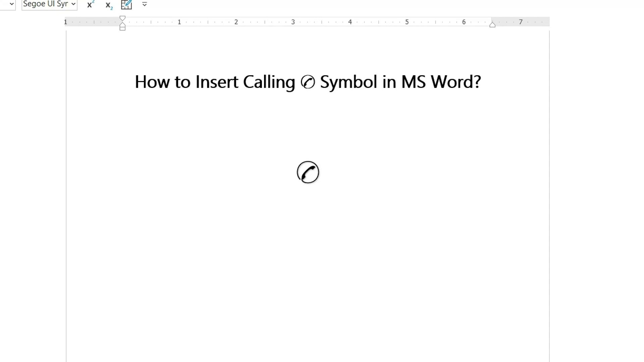644x362 pixels.
Task: Click the word "Calling" in the heading
Action: coord(269,82)
